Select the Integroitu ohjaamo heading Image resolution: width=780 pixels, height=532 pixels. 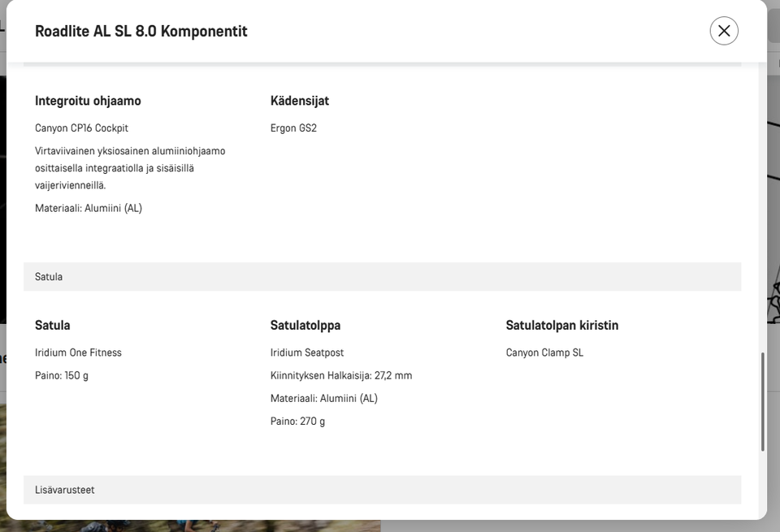(88, 101)
